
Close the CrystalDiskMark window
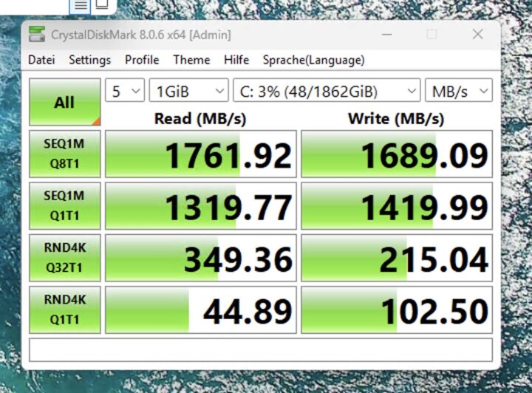[x=477, y=35]
